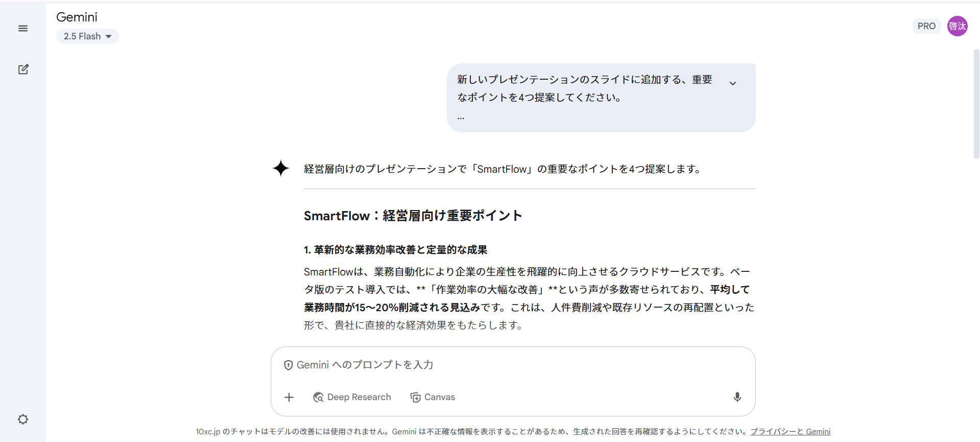Click the 革新的な業務効率改善 section heading

coord(395,250)
